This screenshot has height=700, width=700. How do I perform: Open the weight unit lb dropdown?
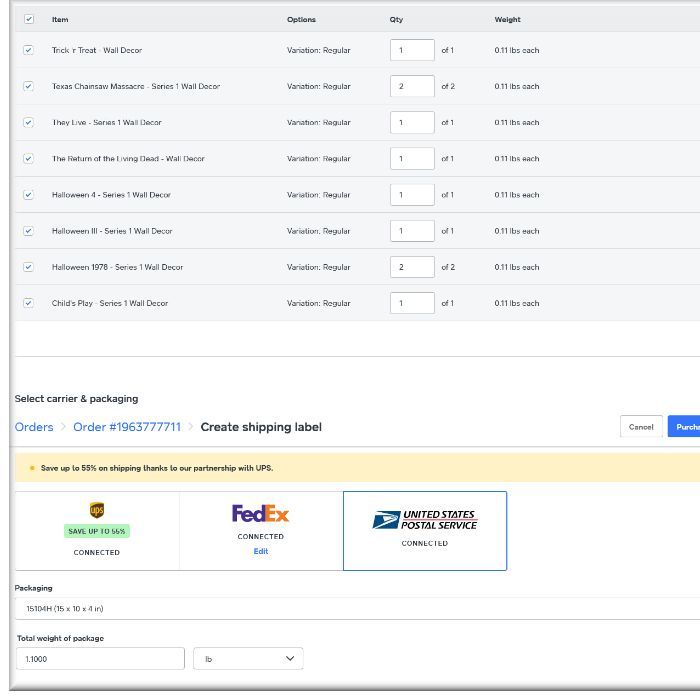pos(248,659)
